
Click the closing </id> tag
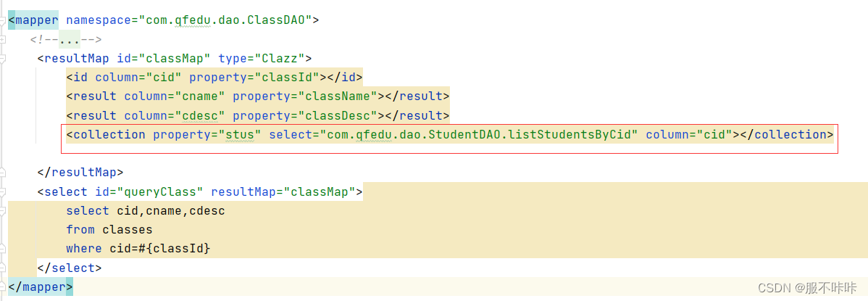click(344, 77)
